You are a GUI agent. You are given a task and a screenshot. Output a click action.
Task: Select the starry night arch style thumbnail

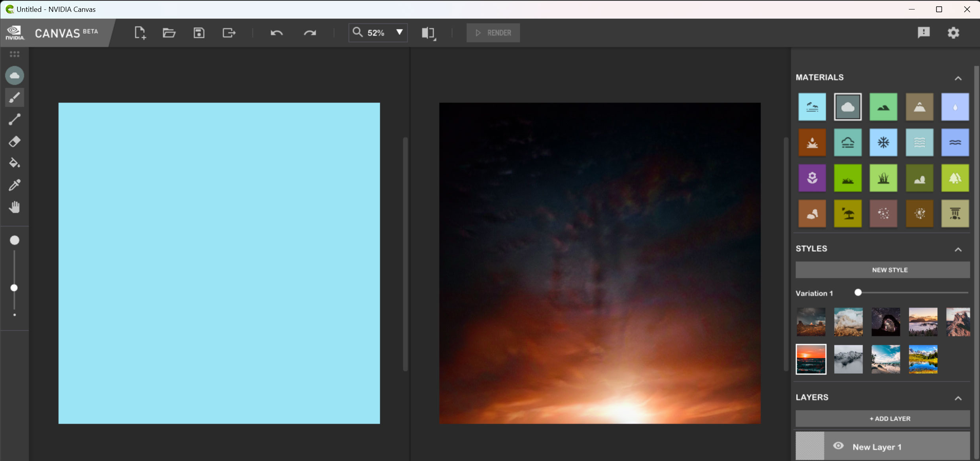click(886, 322)
